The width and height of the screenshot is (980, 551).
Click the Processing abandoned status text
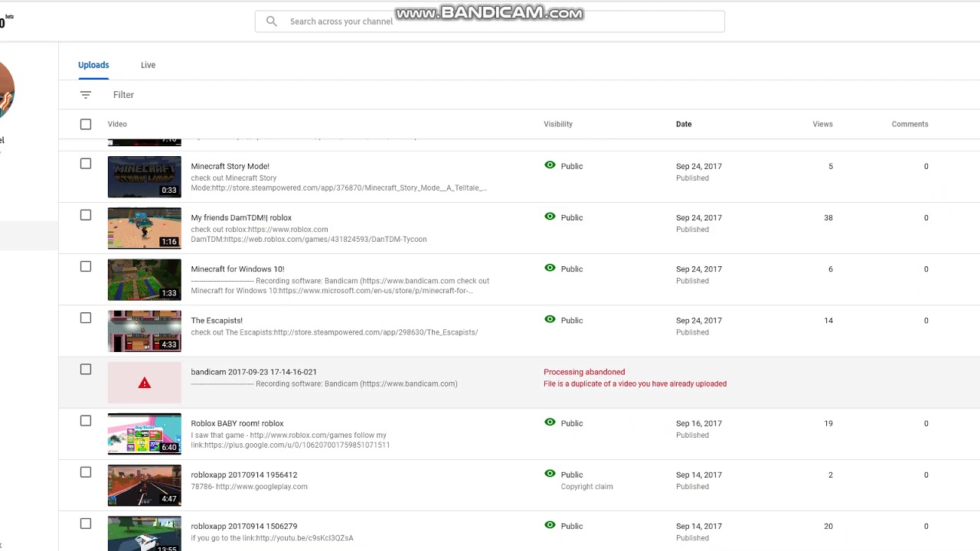click(x=584, y=372)
